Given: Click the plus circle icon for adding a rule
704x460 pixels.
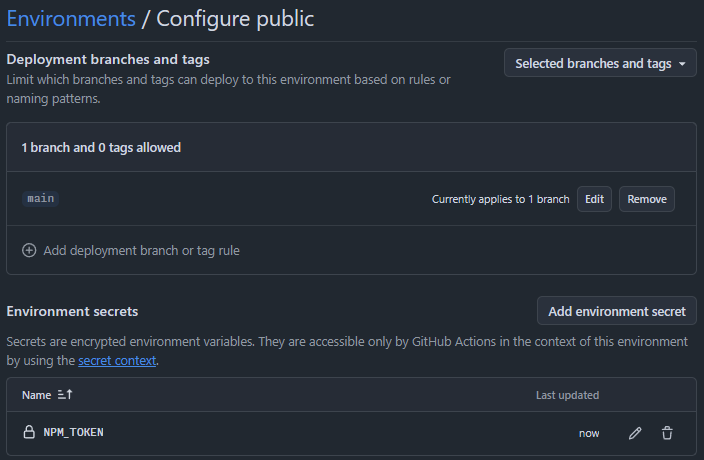Looking at the screenshot, I should (29, 251).
